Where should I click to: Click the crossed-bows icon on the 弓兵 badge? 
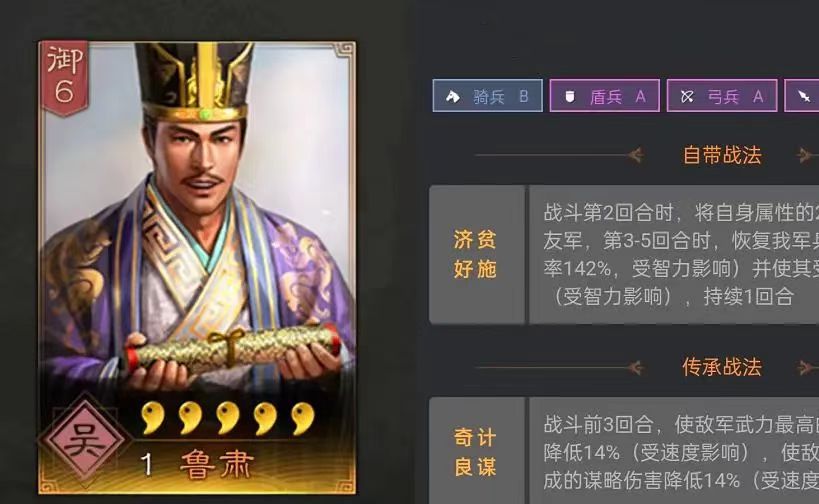tap(687, 96)
